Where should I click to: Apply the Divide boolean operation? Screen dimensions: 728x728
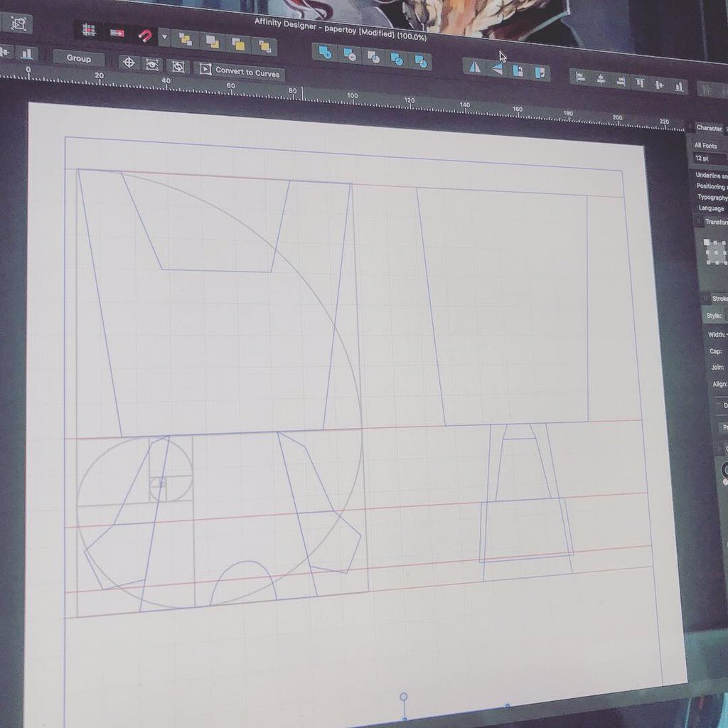421,61
